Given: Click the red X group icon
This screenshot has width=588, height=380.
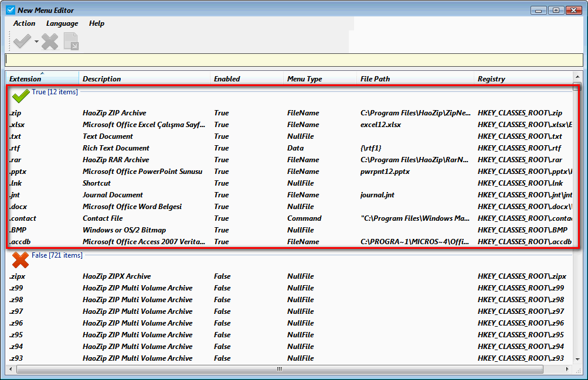Looking at the screenshot, I should coord(21,260).
